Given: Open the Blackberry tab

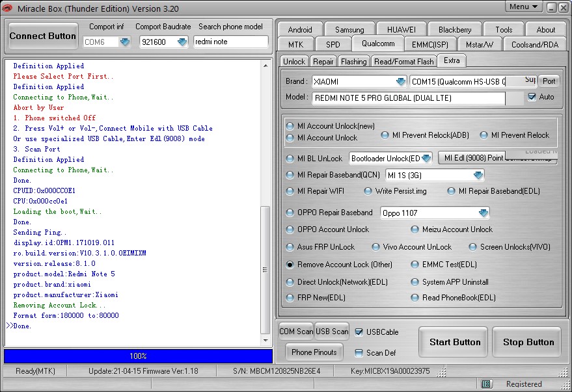Looking at the screenshot, I should [454, 29].
